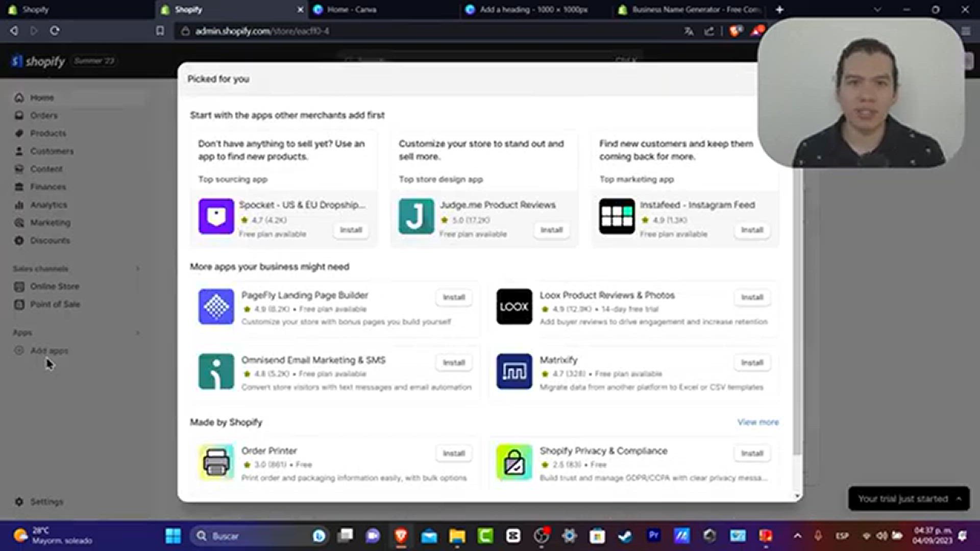Install Omnisend Email Marketing & SMS
This screenshot has height=551, width=980.
(x=454, y=363)
